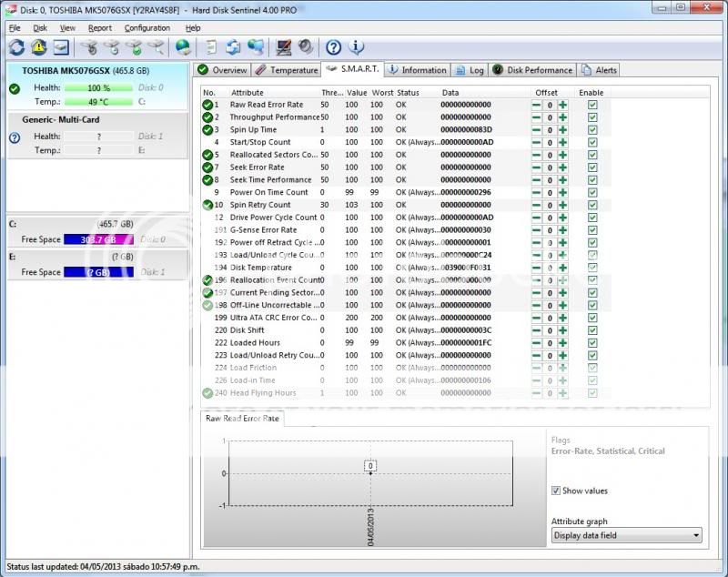The width and height of the screenshot is (728, 577).
Task: Click the speaker icon in the toolbar
Action: [306, 47]
